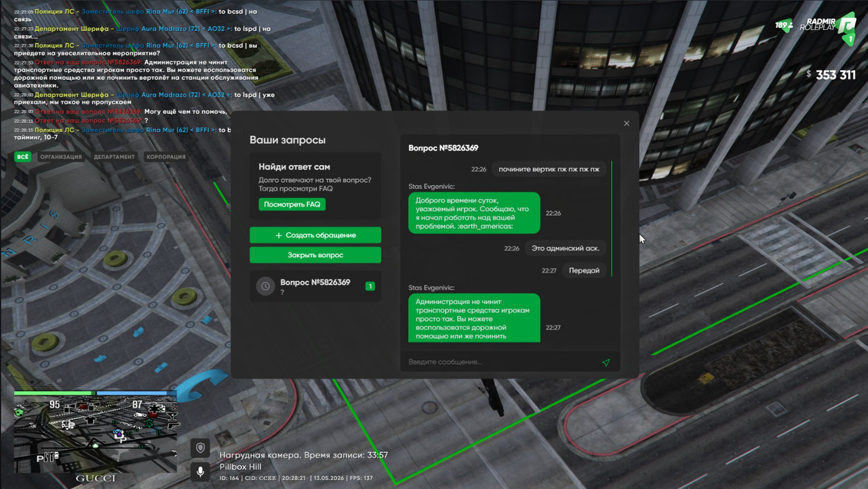Click the first 'Stas Evgenivic:' sender name
The height and width of the screenshot is (489, 868).
coord(431,186)
